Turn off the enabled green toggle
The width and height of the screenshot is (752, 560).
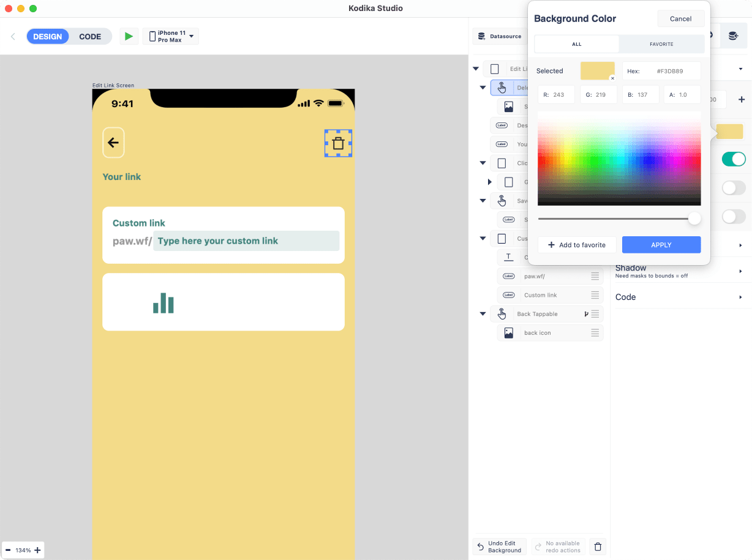[x=734, y=159]
